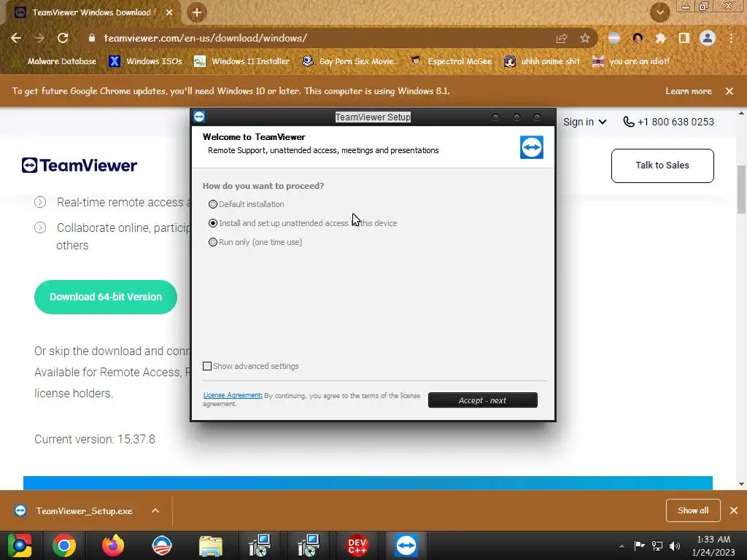Select the TeamViewer Windows Download tab
Screen dimensions: 747x560
(x=90, y=12)
